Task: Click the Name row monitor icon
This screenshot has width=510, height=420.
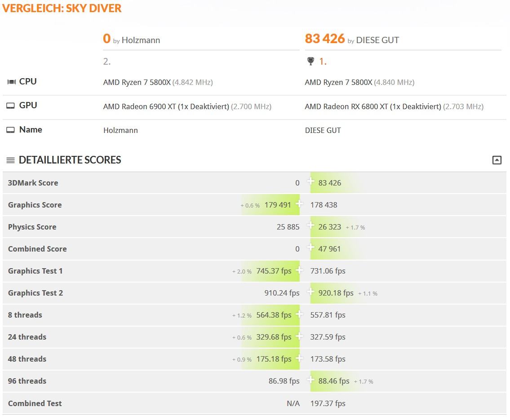Action: (x=11, y=130)
